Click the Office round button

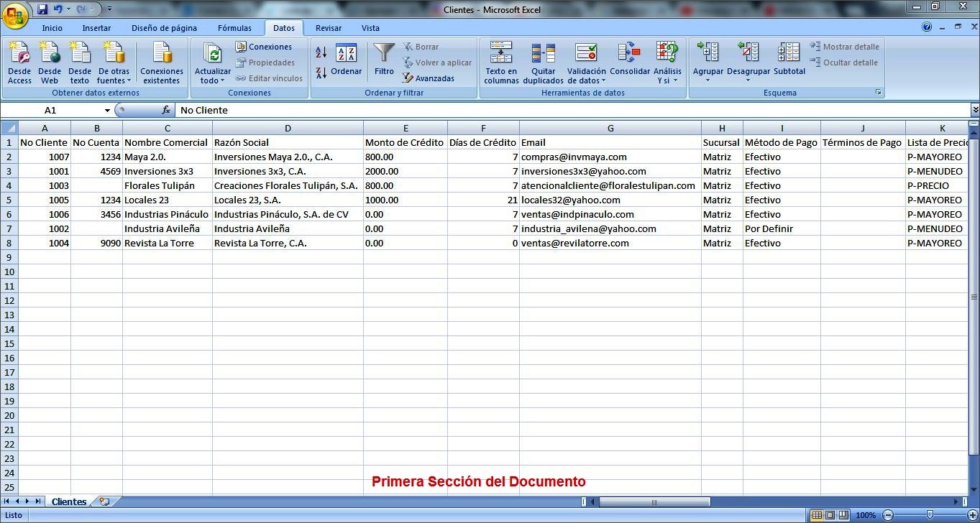15,14
